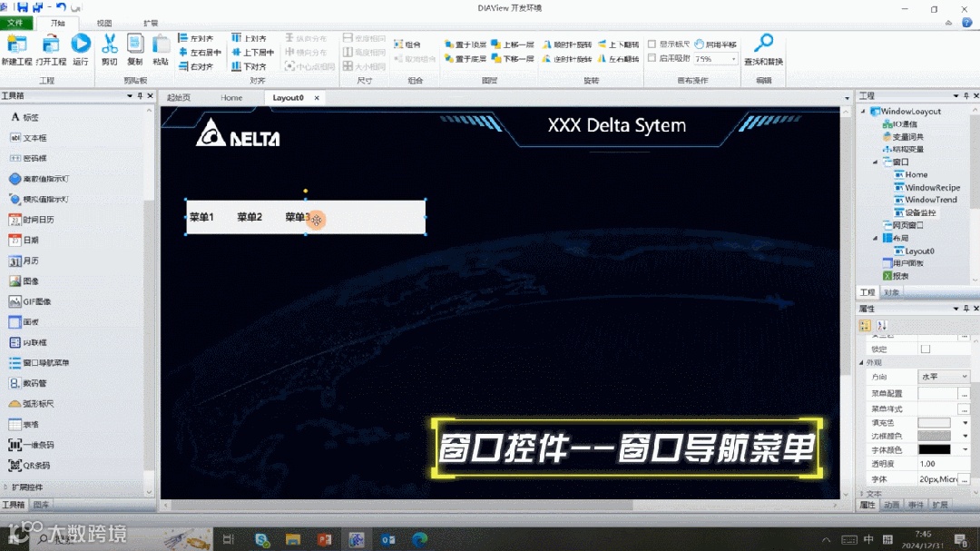Select the 文本框 textbox tool
Viewport: 980px width, 551px height.
[28, 138]
